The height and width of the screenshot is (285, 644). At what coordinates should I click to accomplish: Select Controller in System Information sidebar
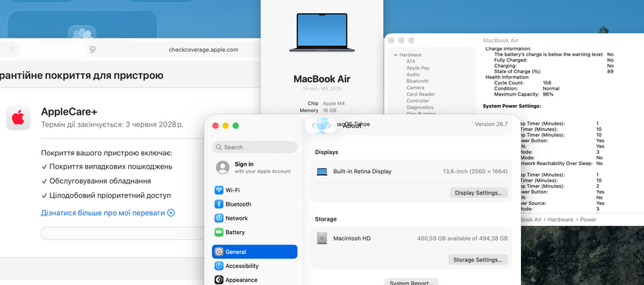coord(418,101)
